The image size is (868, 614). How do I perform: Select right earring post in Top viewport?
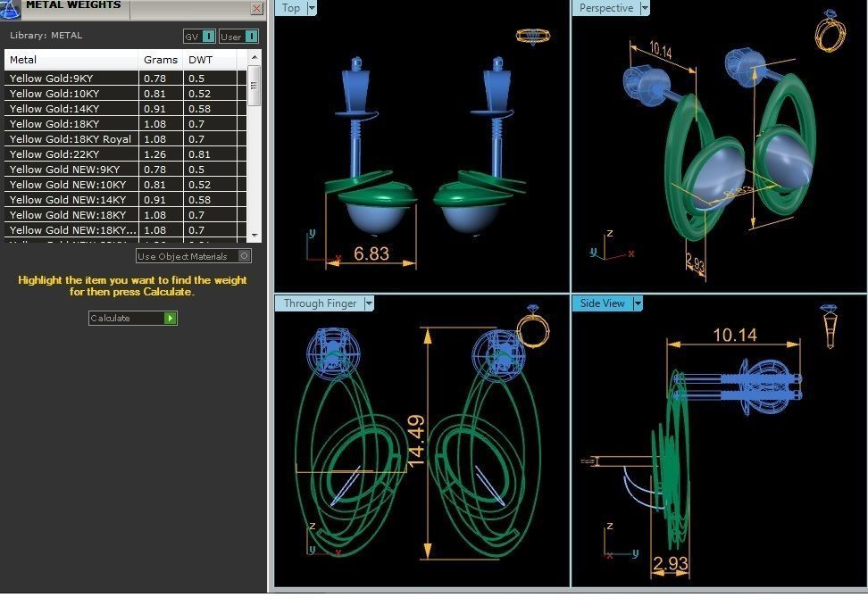click(497, 116)
